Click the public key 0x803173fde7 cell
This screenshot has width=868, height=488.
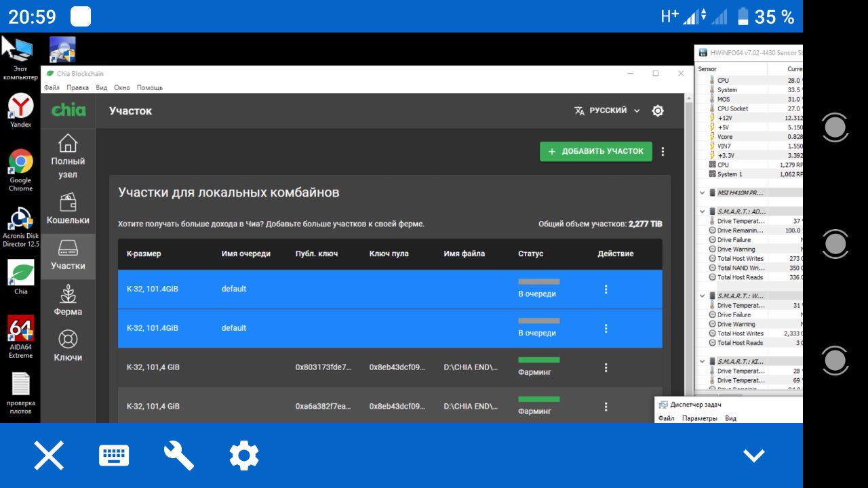tap(323, 367)
